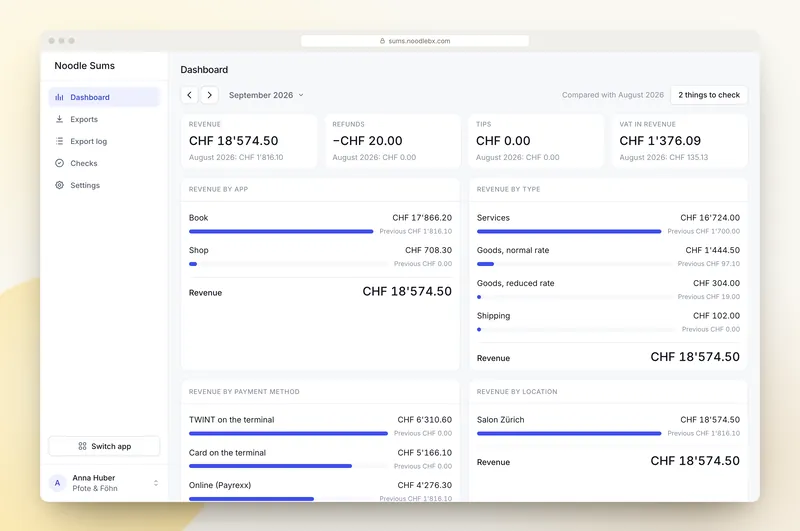
Task: Click the Switch app button
Action: click(x=104, y=446)
